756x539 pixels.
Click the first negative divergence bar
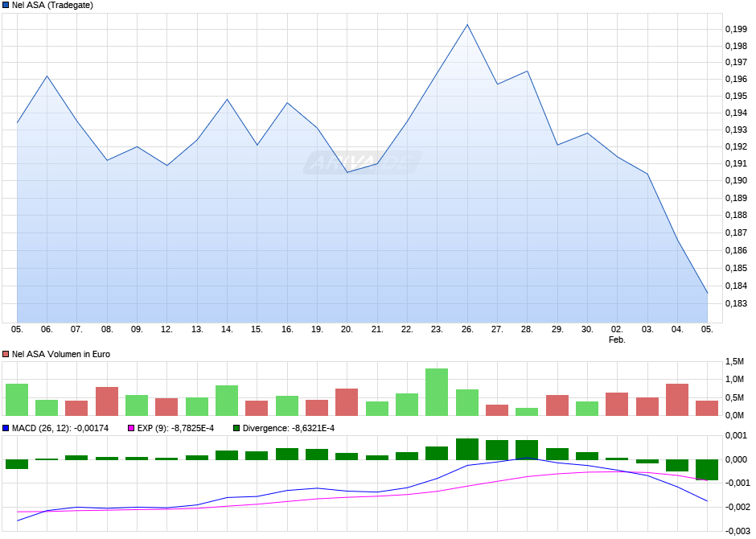pyautogui.click(x=17, y=464)
